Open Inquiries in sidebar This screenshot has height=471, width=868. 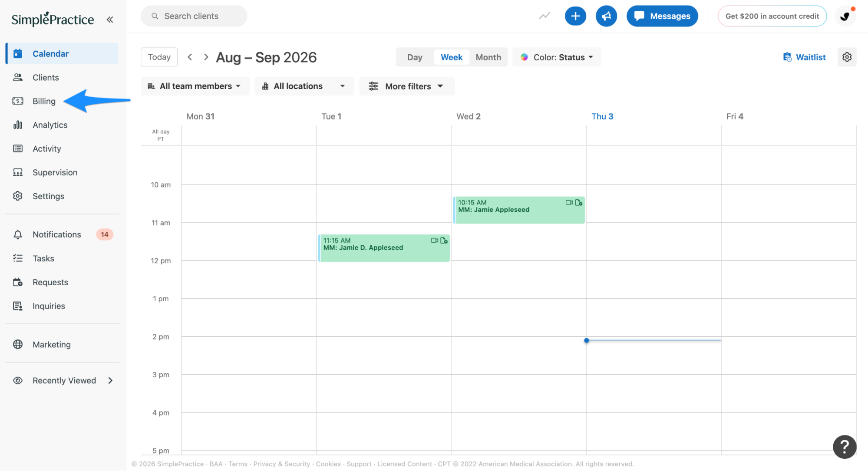(x=62, y=306)
